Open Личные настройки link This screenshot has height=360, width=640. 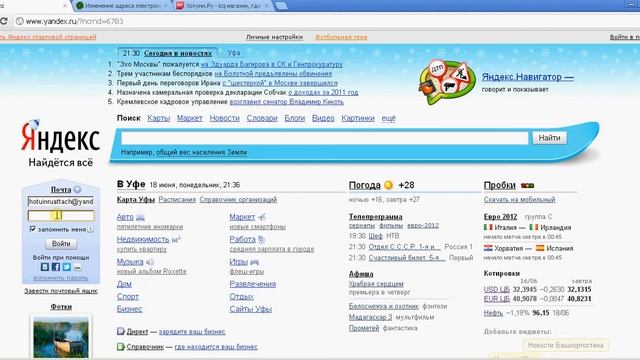coord(275,37)
